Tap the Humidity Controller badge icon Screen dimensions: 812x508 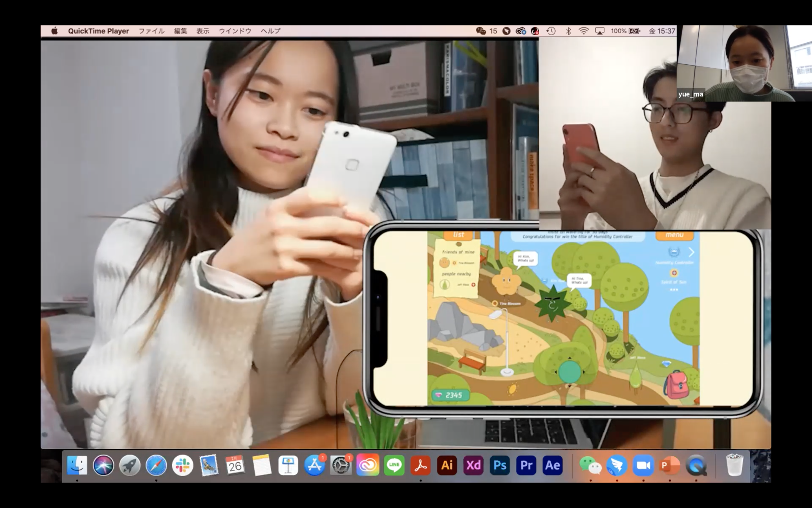[x=674, y=252]
